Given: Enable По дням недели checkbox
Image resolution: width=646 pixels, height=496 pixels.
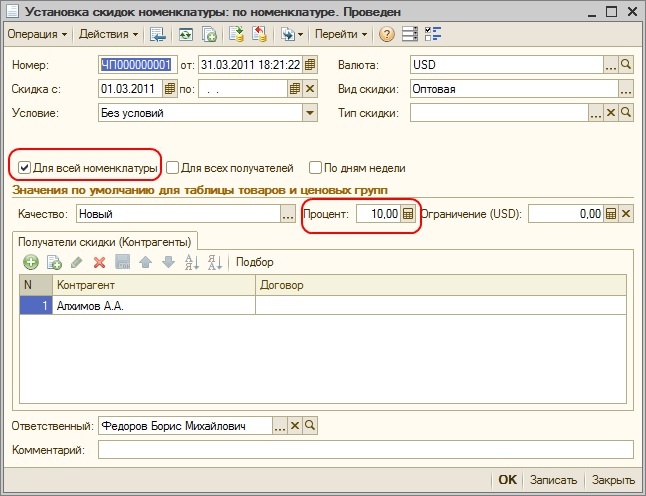Looking at the screenshot, I should [x=315, y=168].
